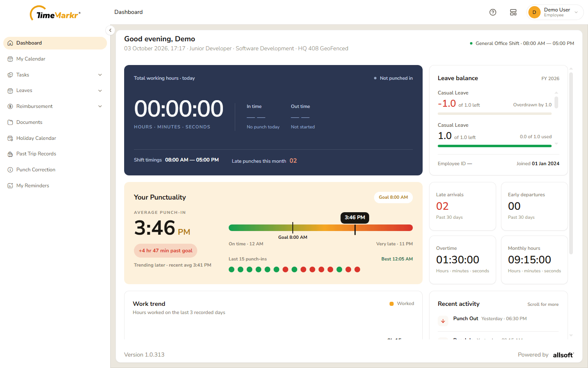This screenshot has width=588, height=368.
Task: Click the Goal 8:00 AM pill
Action: pos(393,197)
